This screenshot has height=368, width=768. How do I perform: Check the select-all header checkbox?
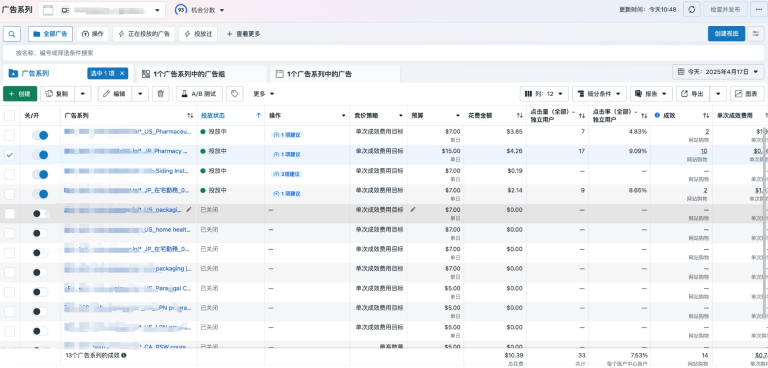tap(9, 116)
